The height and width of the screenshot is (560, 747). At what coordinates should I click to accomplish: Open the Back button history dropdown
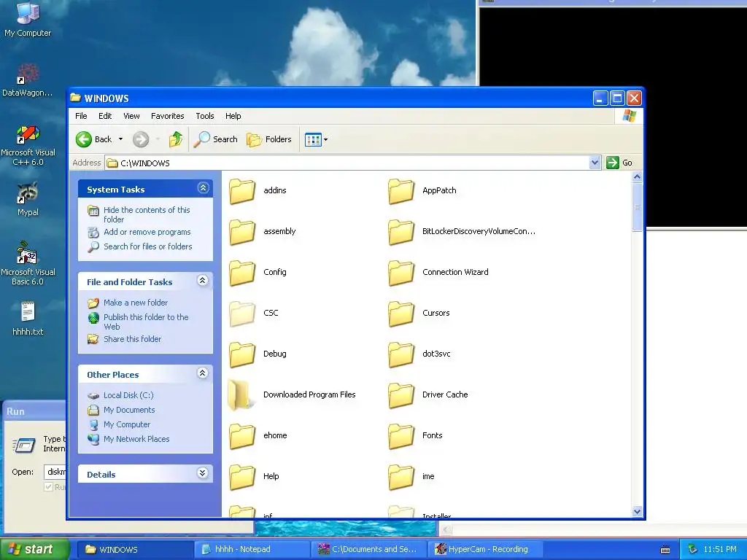click(x=120, y=139)
